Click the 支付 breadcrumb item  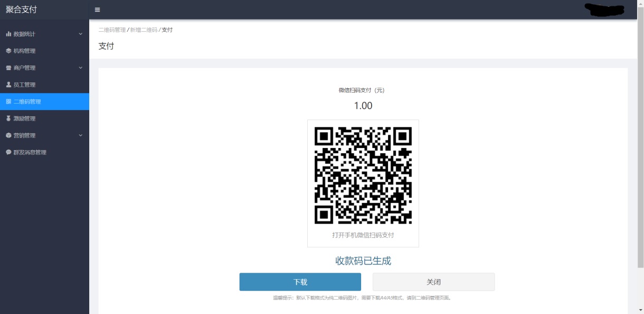pyautogui.click(x=167, y=30)
